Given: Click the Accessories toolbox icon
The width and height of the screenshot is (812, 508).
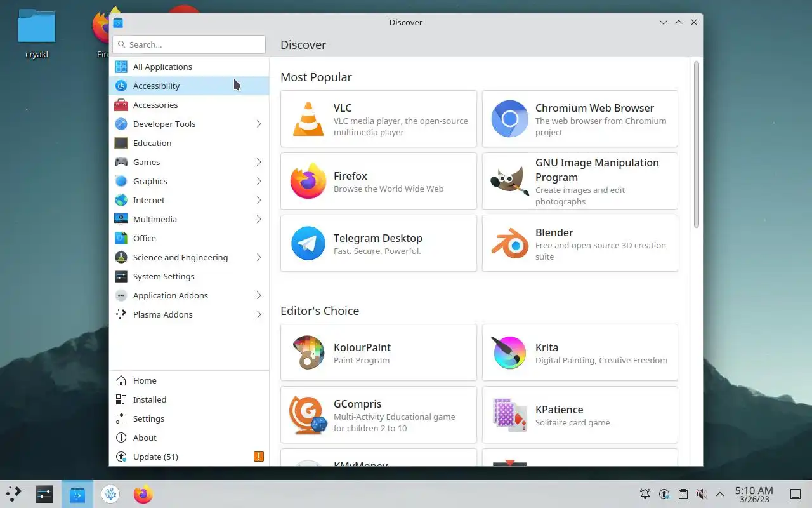Looking at the screenshot, I should [x=121, y=105].
